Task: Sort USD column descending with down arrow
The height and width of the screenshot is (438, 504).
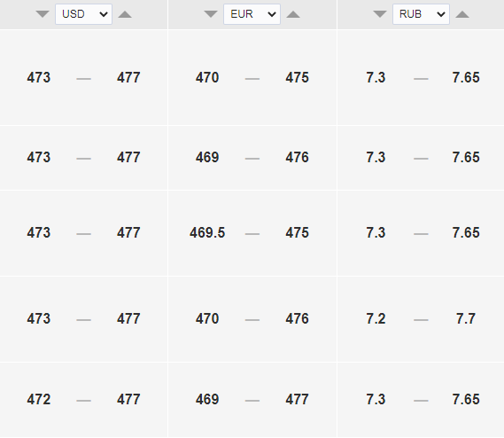Action: [43, 14]
